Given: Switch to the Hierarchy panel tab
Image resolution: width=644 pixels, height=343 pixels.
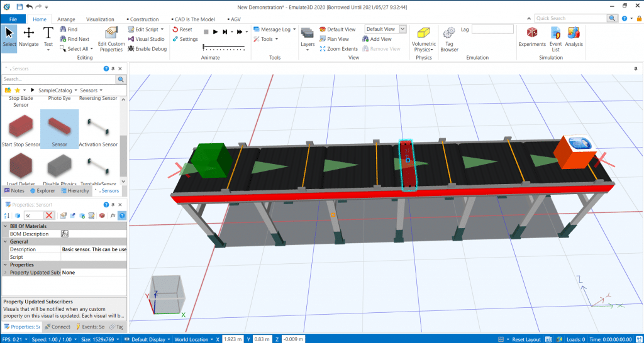Looking at the screenshot, I should point(75,191).
